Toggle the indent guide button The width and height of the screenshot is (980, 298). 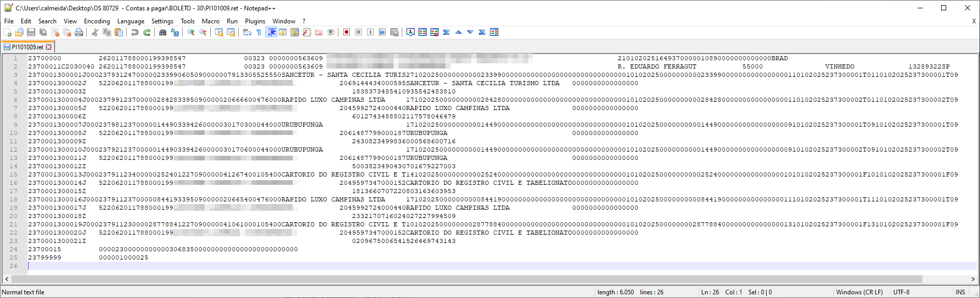click(x=271, y=32)
